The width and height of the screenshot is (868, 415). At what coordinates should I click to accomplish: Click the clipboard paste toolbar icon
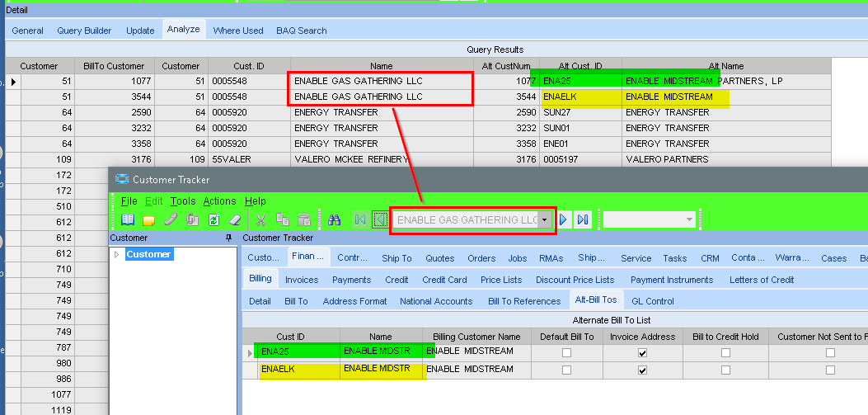tap(304, 220)
